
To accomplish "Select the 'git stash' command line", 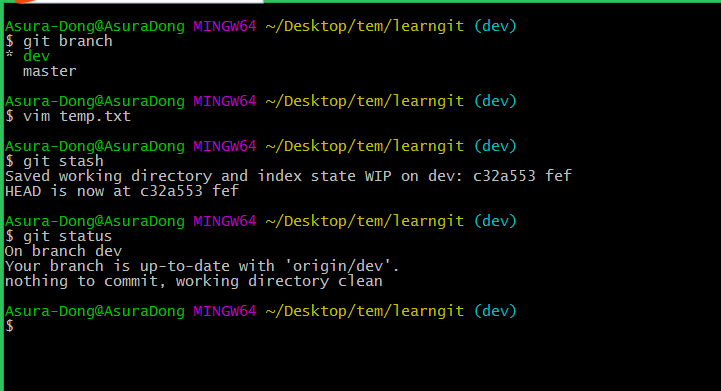I will 54,161.
